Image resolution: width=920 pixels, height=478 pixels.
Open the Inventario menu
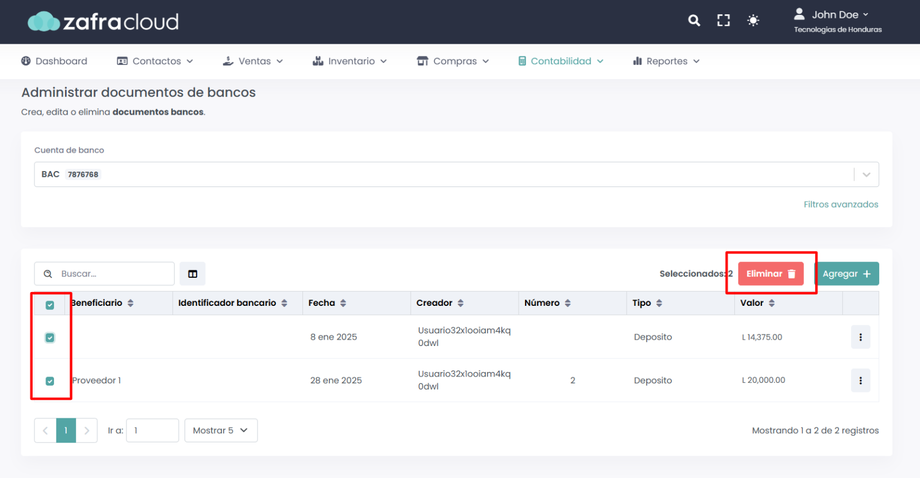click(x=350, y=61)
